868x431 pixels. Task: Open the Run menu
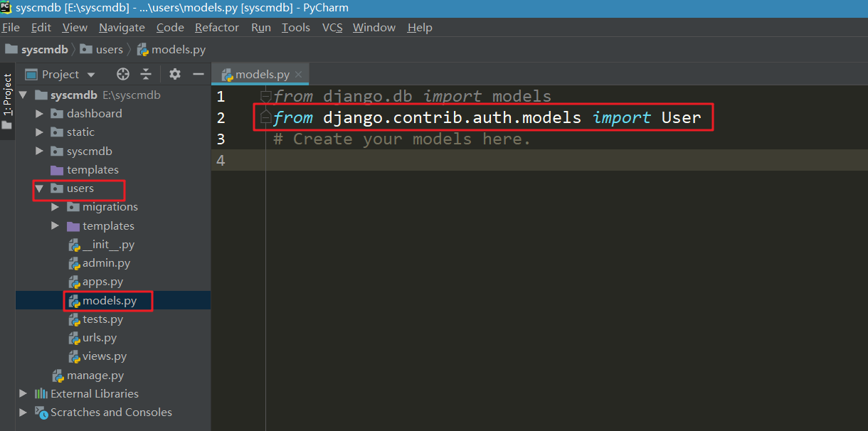(x=261, y=28)
